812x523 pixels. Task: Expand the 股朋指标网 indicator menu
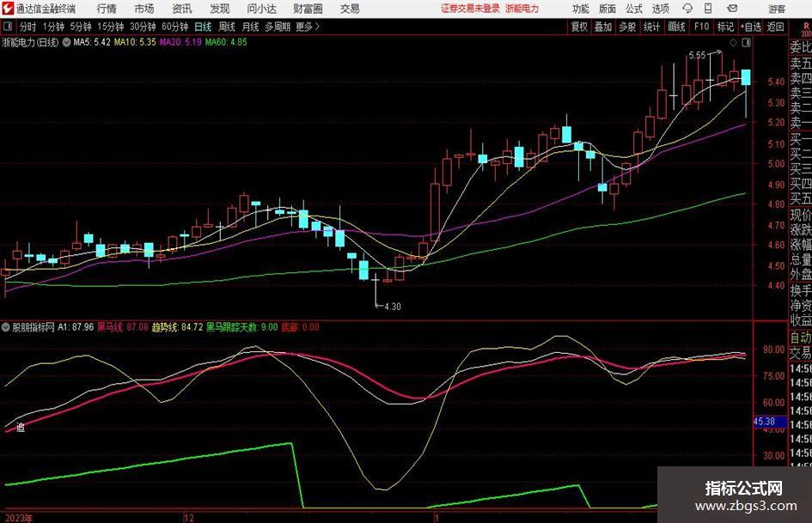6,327
